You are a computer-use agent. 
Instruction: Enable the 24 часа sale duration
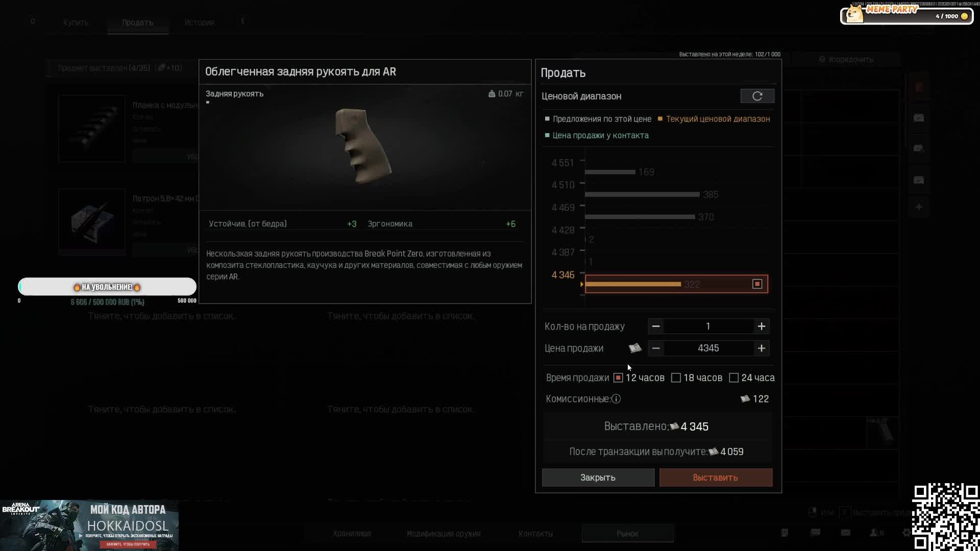(733, 378)
